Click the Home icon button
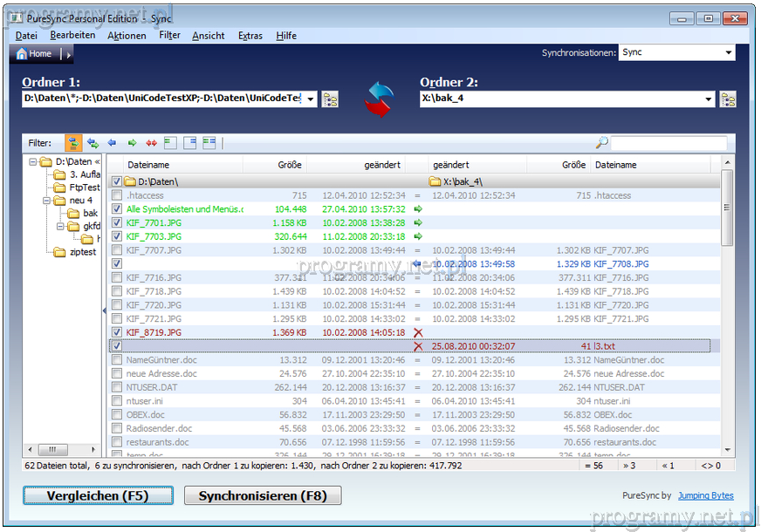 coord(35,54)
